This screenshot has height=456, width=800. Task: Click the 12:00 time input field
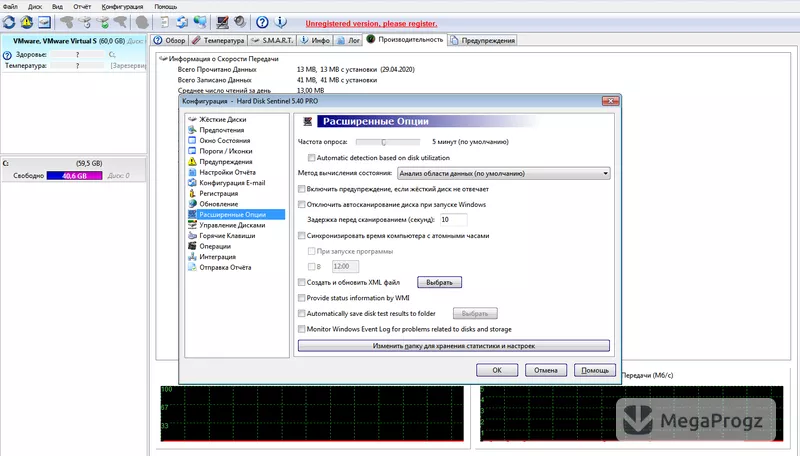345,266
